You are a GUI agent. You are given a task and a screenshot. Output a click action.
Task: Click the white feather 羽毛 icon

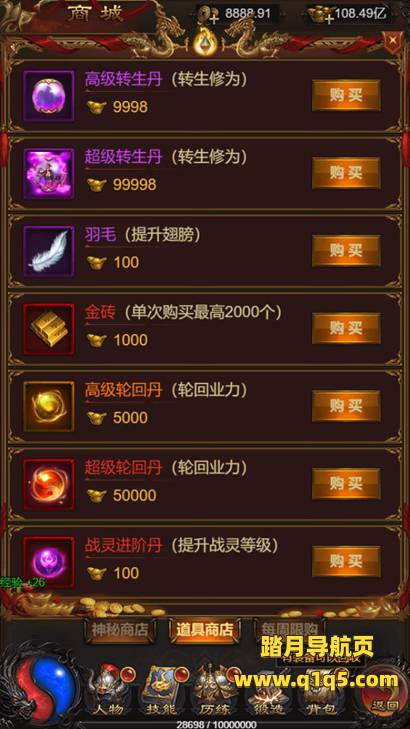point(49,252)
